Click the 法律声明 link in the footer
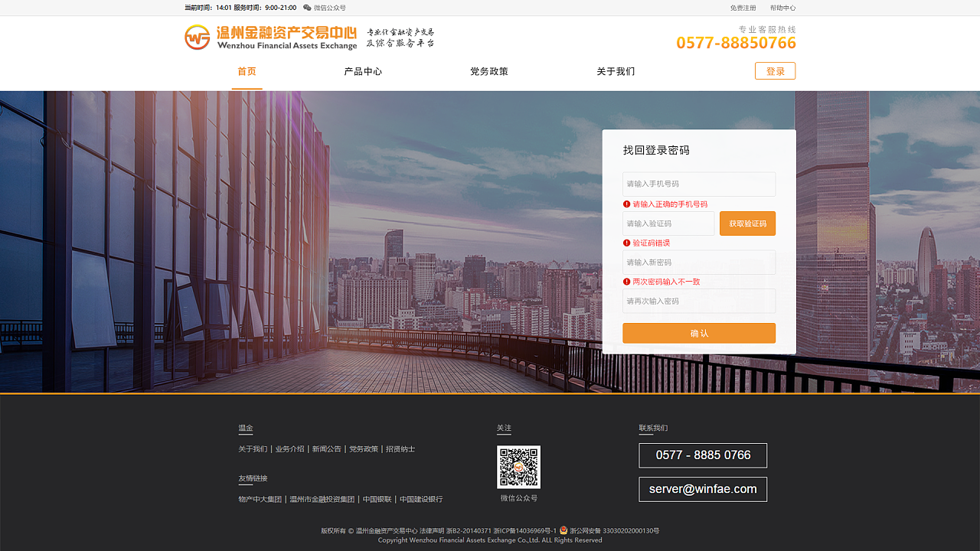Screen dimensions: 980x551 tap(433, 529)
